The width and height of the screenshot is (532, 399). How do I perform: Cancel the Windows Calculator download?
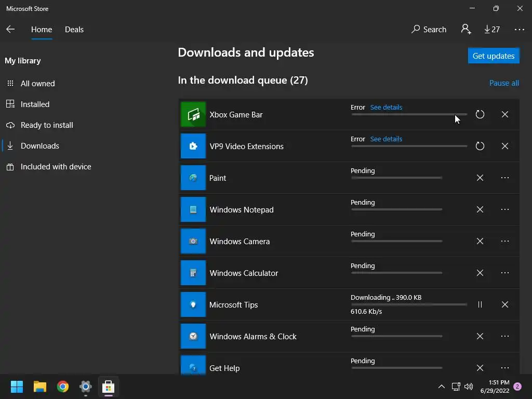(480, 273)
